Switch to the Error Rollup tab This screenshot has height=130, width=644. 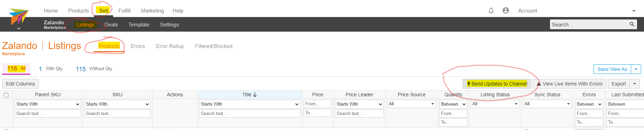[170, 46]
